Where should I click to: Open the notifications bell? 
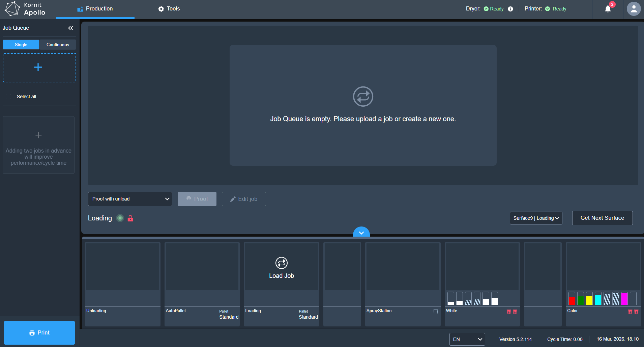point(608,9)
